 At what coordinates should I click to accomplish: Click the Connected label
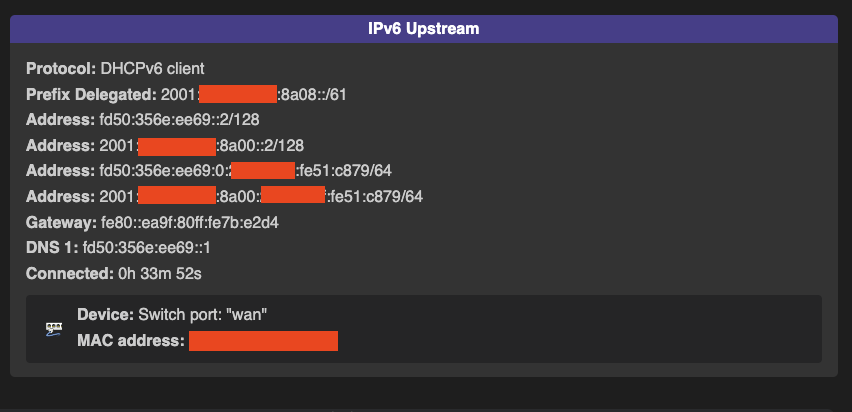click(x=70, y=273)
